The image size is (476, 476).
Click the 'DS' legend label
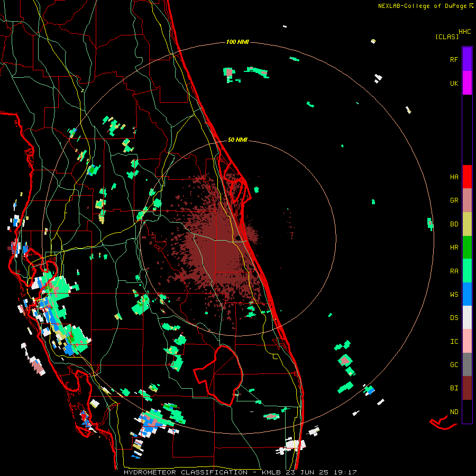click(454, 318)
